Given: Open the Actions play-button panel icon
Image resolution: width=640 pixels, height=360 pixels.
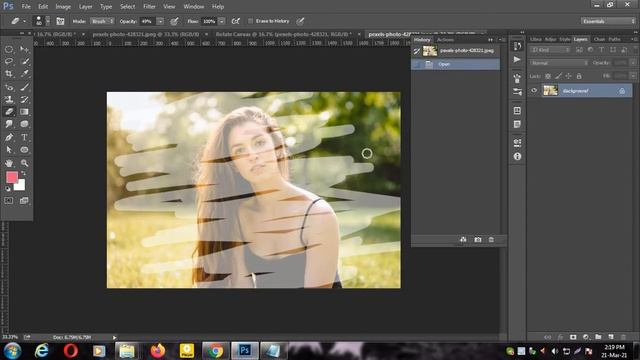Looking at the screenshot, I should pos(517,60).
